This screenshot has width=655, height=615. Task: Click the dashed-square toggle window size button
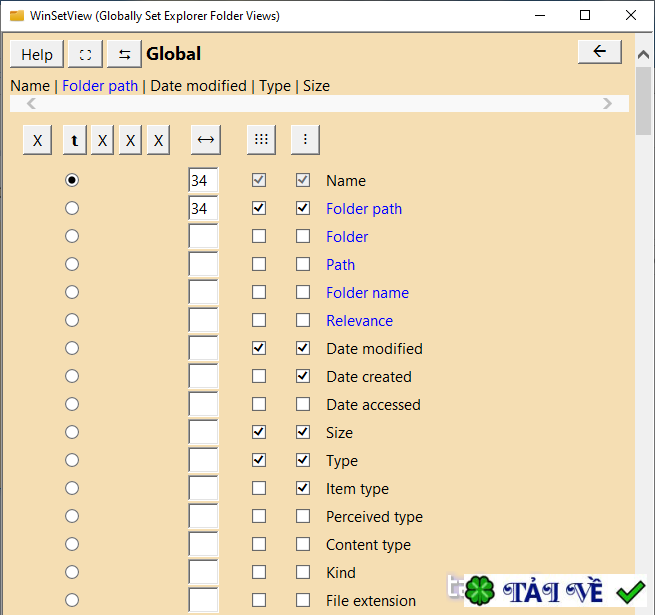point(85,54)
